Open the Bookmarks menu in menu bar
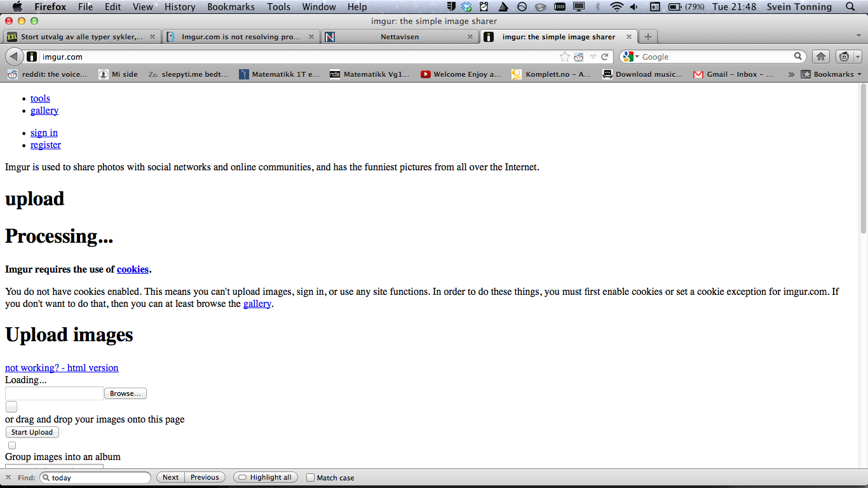The width and height of the screenshot is (868, 488). (x=231, y=7)
